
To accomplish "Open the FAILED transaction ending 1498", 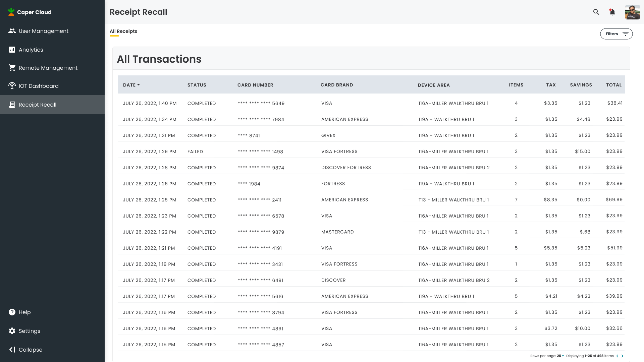I will [260, 152].
